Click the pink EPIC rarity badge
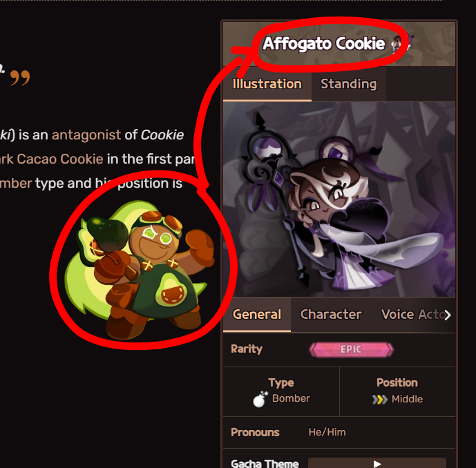Image resolution: width=476 pixels, height=468 pixels. (x=351, y=349)
